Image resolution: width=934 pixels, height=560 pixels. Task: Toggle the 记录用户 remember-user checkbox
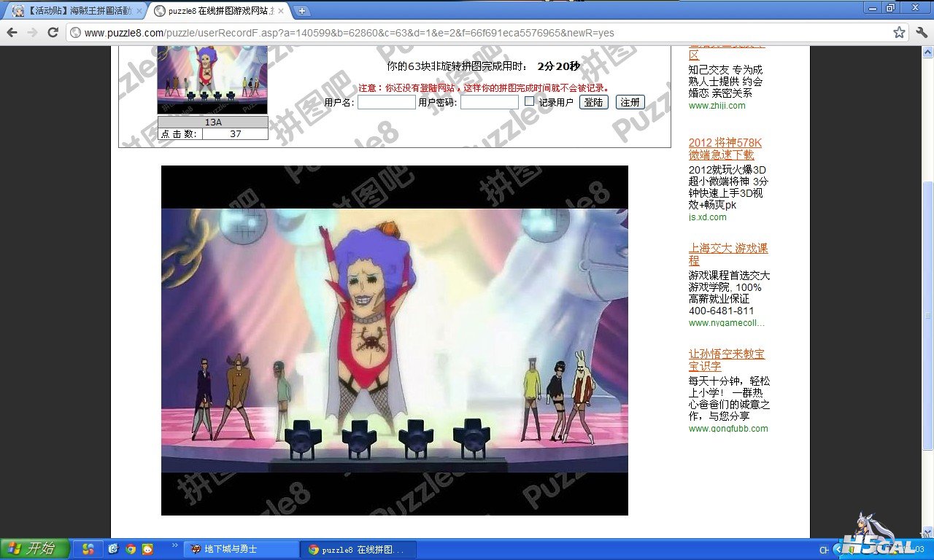pos(529,101)
